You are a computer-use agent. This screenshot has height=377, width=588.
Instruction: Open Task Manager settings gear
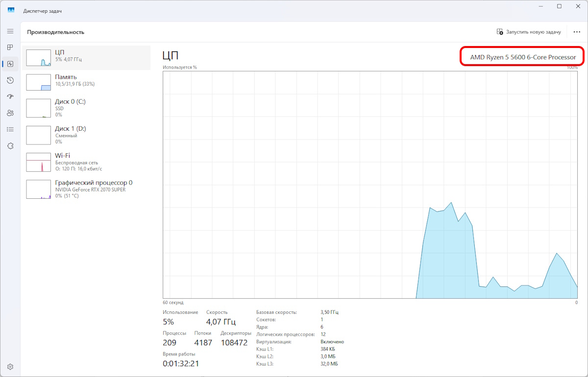[10, 366]
